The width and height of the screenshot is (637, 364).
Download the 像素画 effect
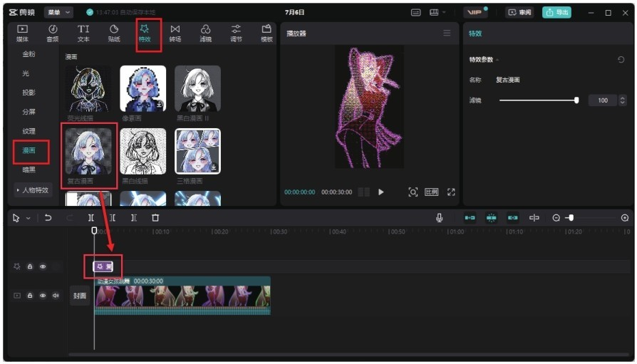pos(160,105)
